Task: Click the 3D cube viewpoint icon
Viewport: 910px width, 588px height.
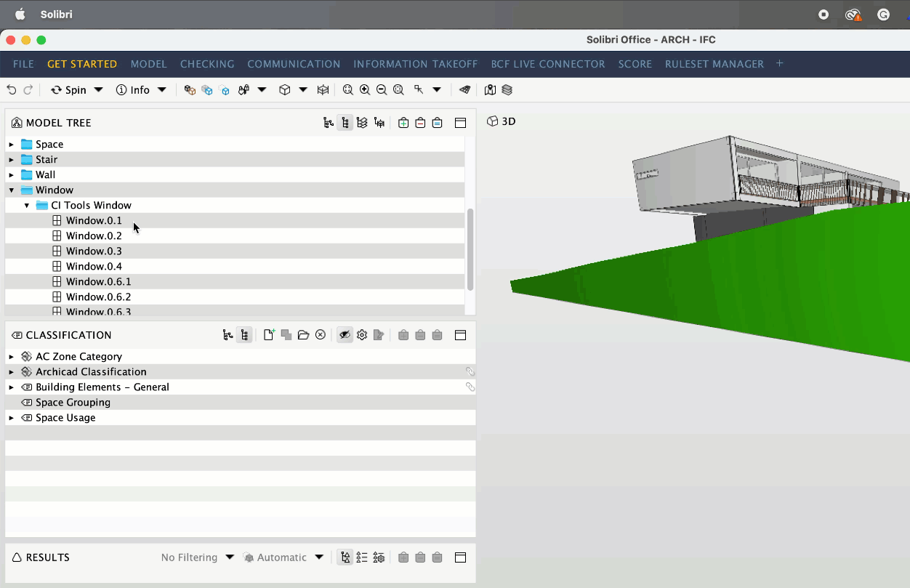Action: 286,90
